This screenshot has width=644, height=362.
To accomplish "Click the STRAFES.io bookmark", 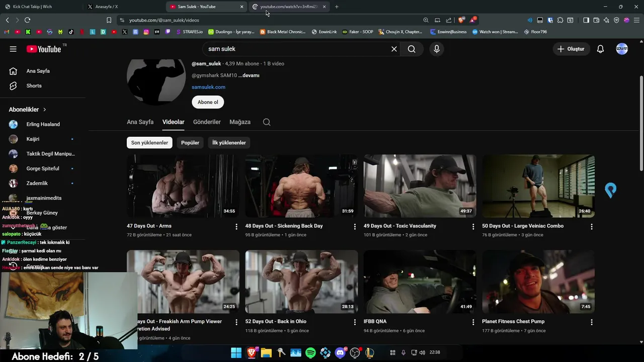I will coord(189,32).
